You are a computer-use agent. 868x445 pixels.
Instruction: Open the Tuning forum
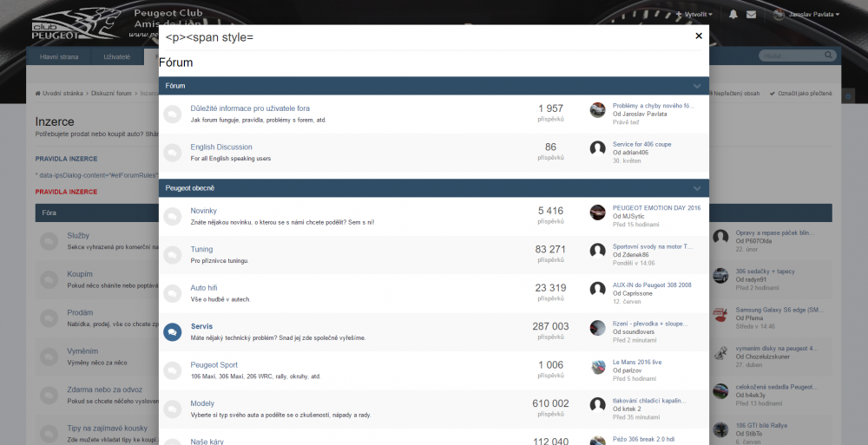[x=201, y=249]
